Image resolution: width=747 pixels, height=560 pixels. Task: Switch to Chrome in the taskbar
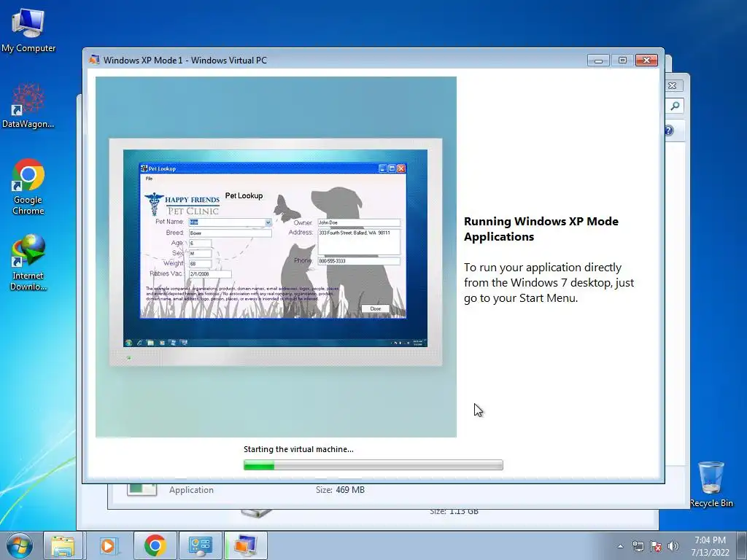[x=155, y=545]
